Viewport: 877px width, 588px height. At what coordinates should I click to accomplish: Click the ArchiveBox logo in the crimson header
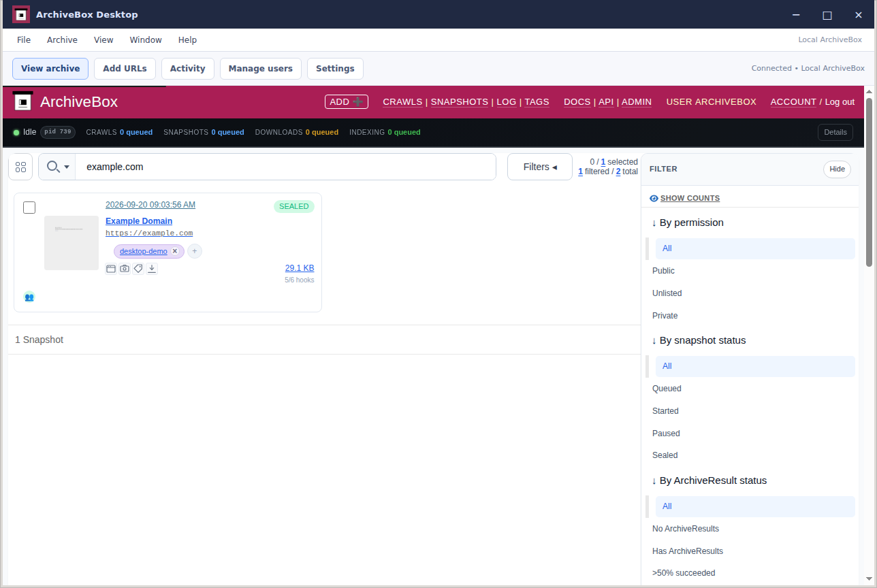(x=22, y=101)
